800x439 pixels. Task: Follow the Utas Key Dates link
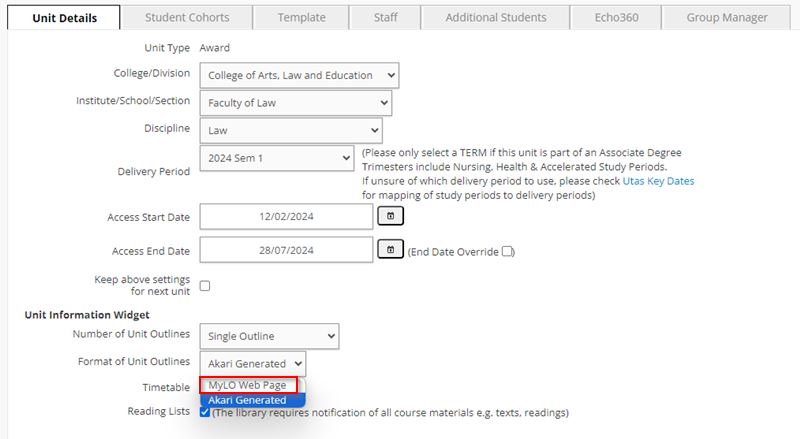tap(658, 181)
